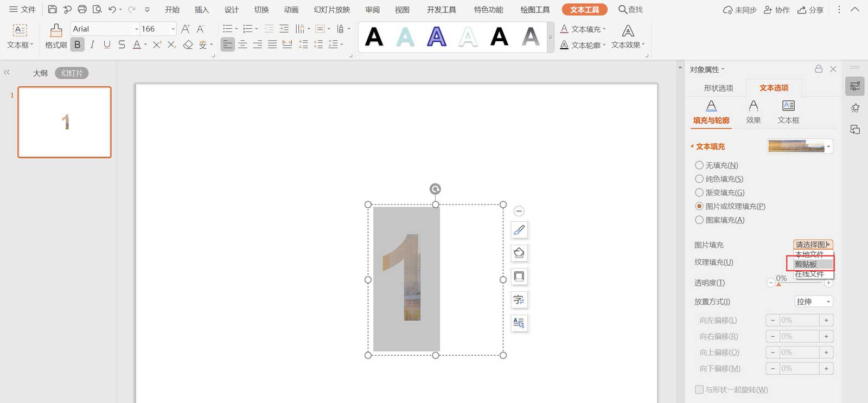This screenshot has width=868, height=403.
Task: Click the strikethrough text icon
Action: [122, 44]
